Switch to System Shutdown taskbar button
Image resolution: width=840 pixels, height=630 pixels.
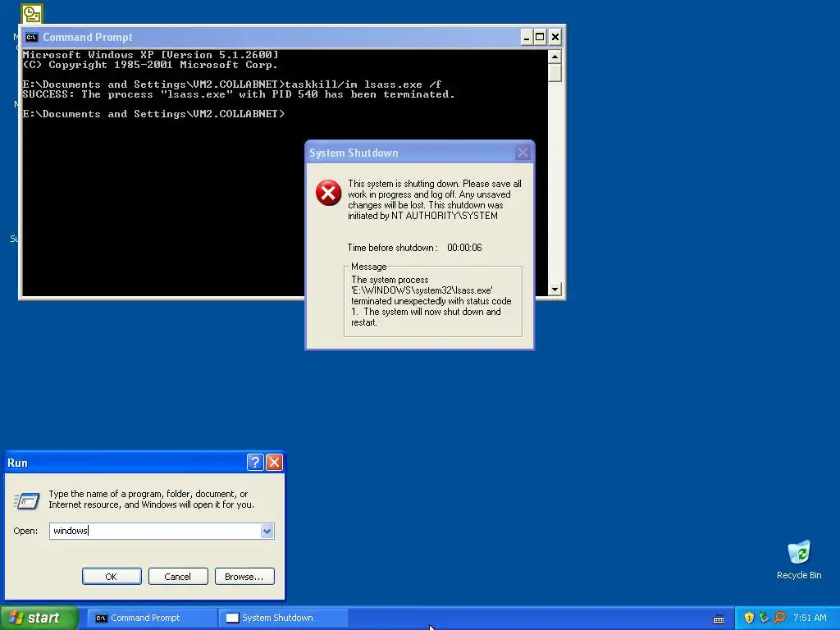pos(283,618)
